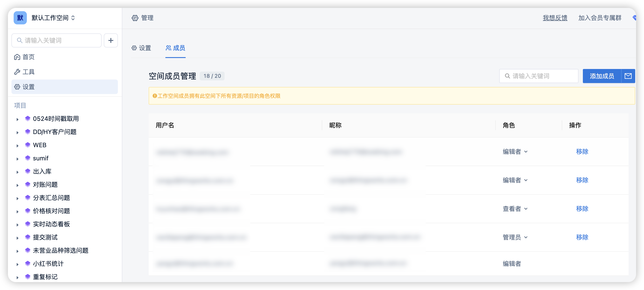The width and height of the screenshot is (644, 290).
Task: Open the 重复标记 project
Action: tap(45, 277)
